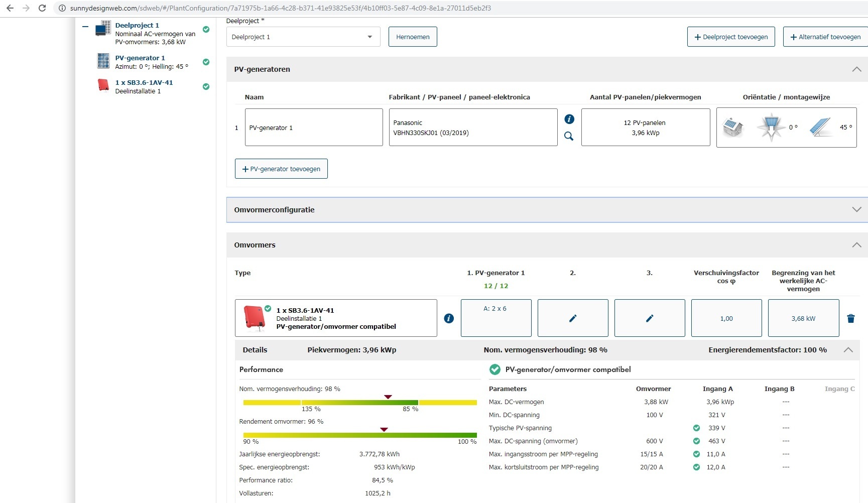The image size is (868, 503).
Task: Click the Deelproject toevoegen button
Action: click(730, 37)
